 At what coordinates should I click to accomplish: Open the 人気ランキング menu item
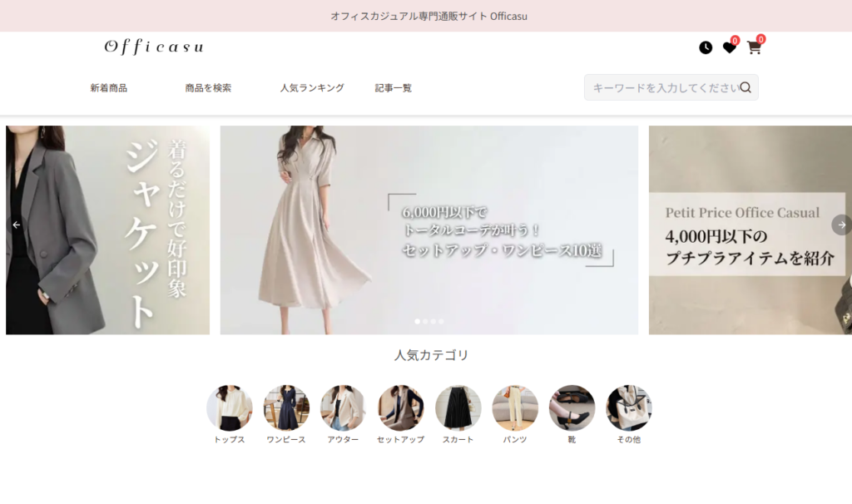[x=312, y=87]
